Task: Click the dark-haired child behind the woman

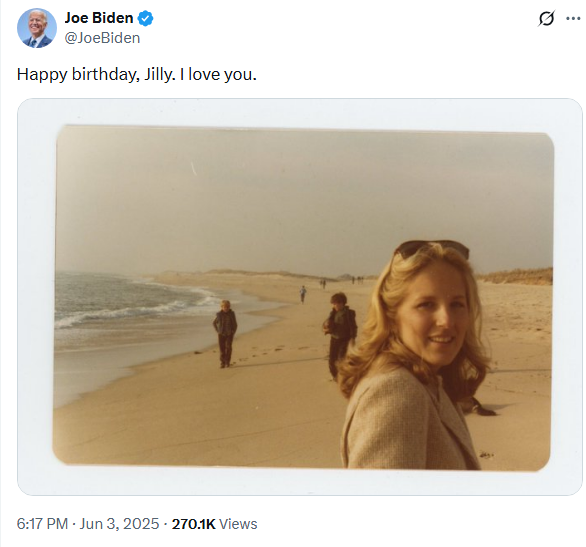Action: coord(339,333)
